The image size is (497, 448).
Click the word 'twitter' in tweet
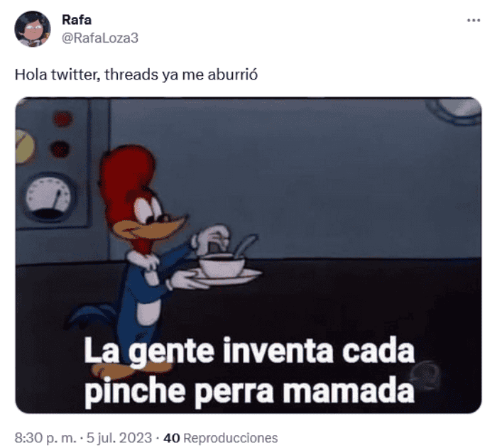click(74, 75)
